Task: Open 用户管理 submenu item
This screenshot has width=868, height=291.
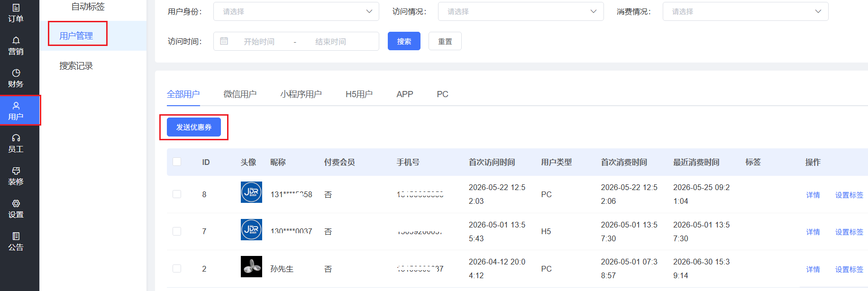Action: pyautogui.click(x=76, y=36)
